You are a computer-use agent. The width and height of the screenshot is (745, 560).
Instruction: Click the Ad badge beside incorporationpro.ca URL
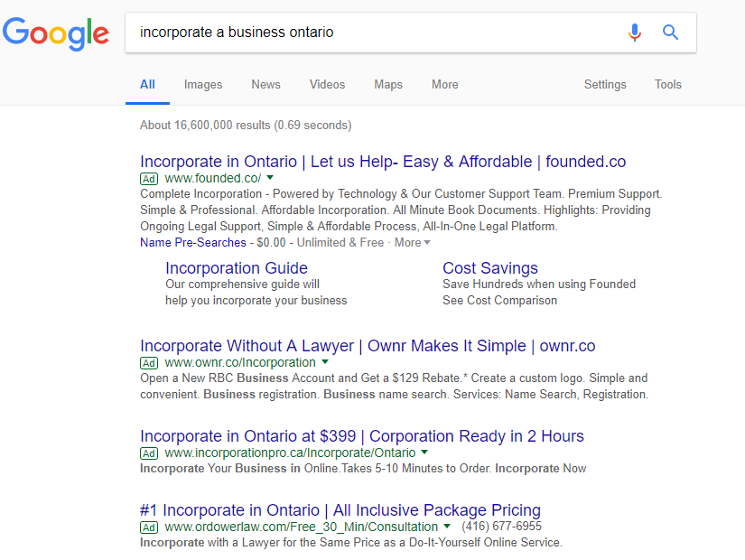pos(149,453)
